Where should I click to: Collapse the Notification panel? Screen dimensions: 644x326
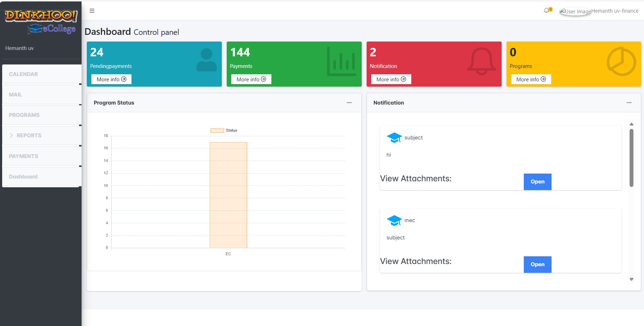tap(629, 103)
